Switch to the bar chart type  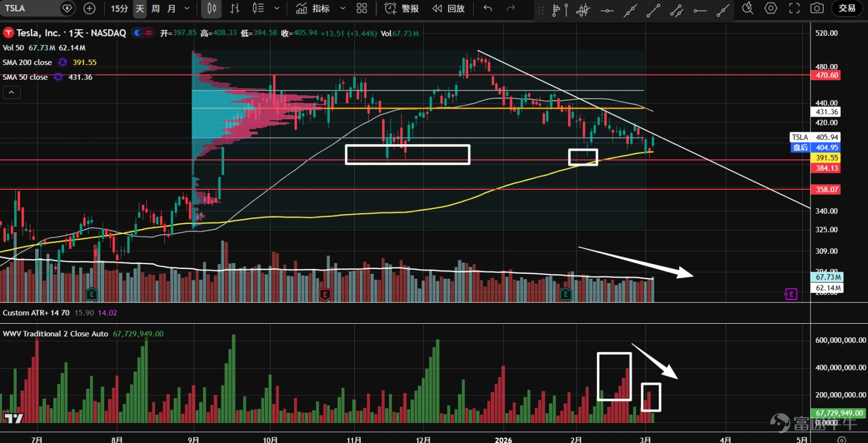coord(235,9)
